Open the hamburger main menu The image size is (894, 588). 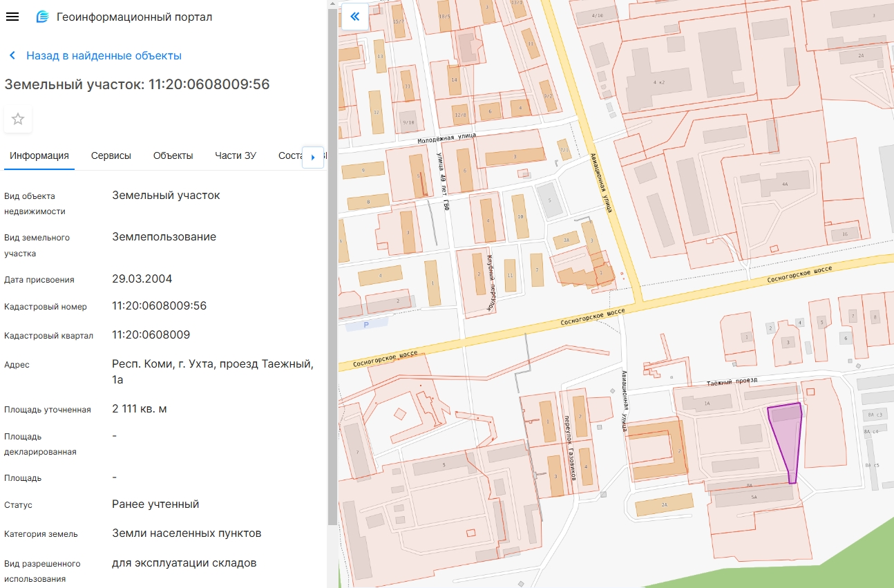pos(12,17)
